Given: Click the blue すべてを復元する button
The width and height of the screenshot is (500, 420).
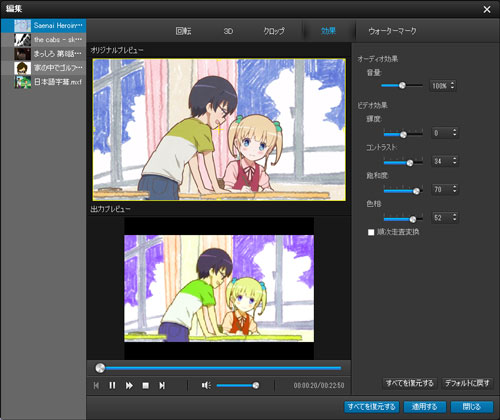Looking at the screenshot, I should click(x=371, y=407).
